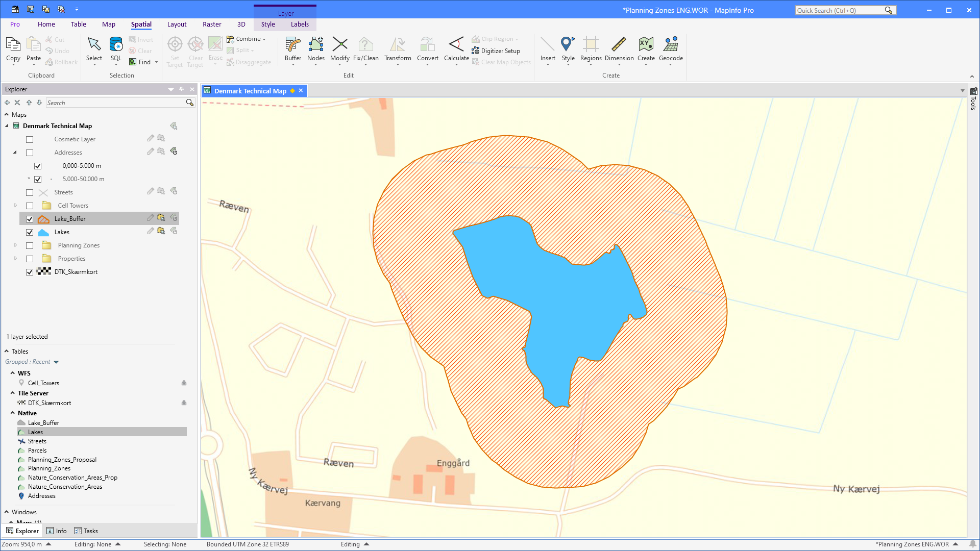The image size is (980, 551).
Task: Open the Labels ribbon tab
Action: [x=300, y=24]
